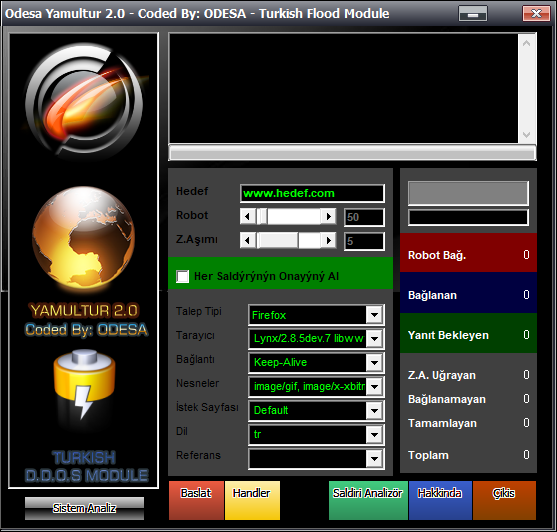
Task: Click the yellow battery lightning icon
Action: [85, 384]
